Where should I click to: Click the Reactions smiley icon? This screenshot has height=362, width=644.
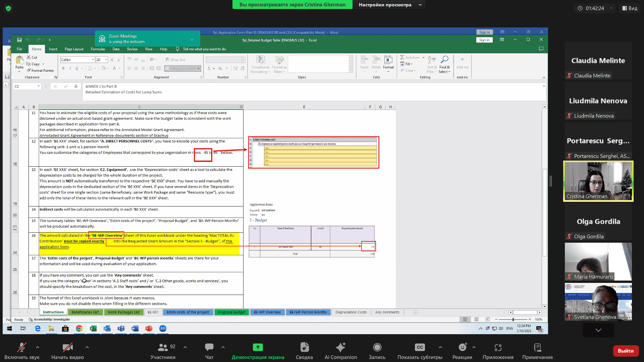462,348
